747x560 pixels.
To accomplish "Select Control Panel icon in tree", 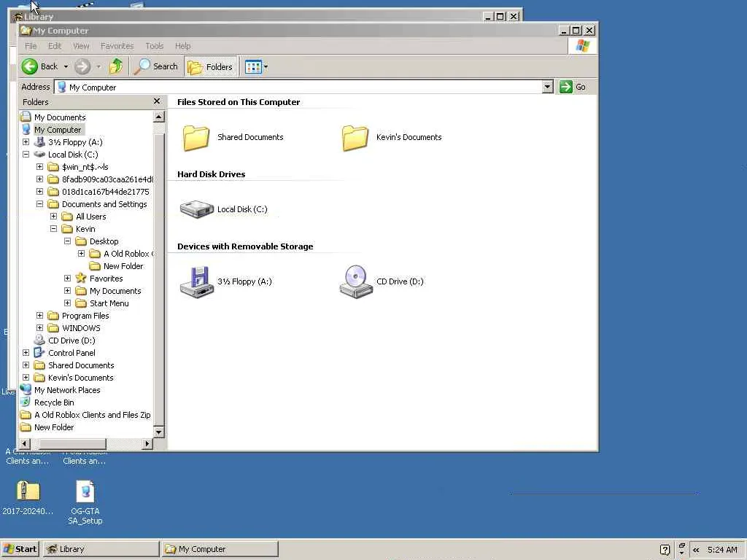I will (39, 352).
